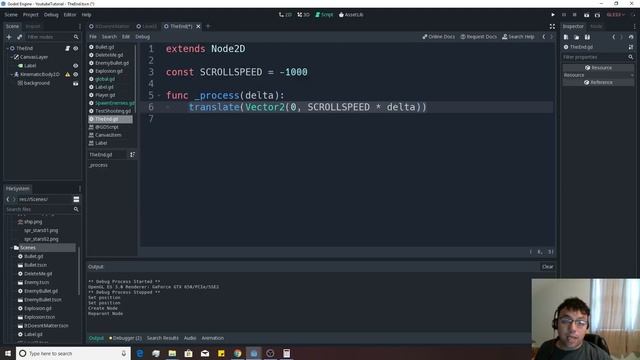The width and height of the screenshot is (640, 360).
Task: Click Filter properties input field
Action: pos(595,57)
